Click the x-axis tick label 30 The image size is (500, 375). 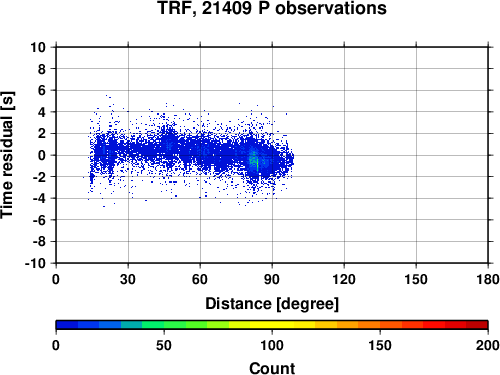pos(128,279)
